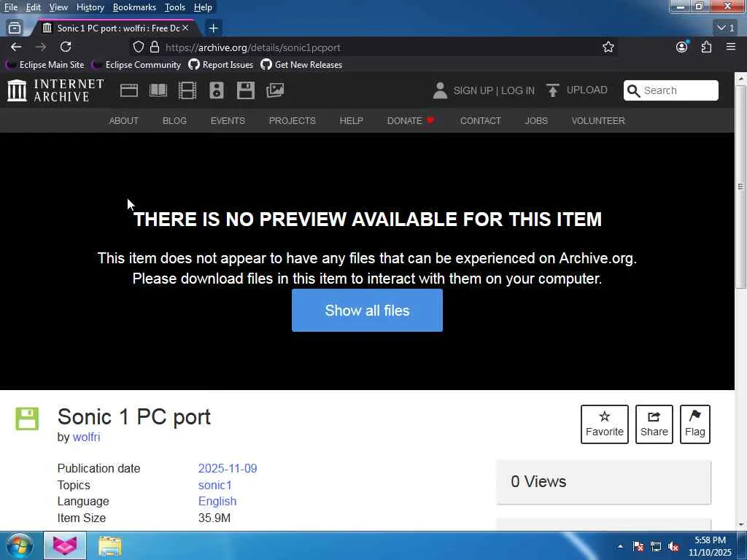Open the Bookmarks menu
The height and width of the screenshot is (560, 747).
coord(134,7)
